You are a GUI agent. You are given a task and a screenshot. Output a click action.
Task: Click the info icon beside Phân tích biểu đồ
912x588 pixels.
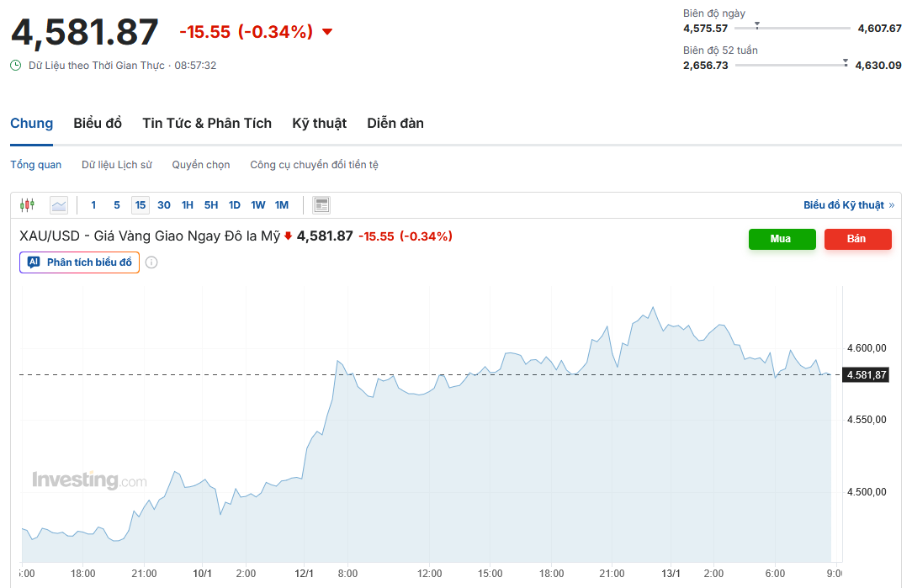click(x=151, y=262)
